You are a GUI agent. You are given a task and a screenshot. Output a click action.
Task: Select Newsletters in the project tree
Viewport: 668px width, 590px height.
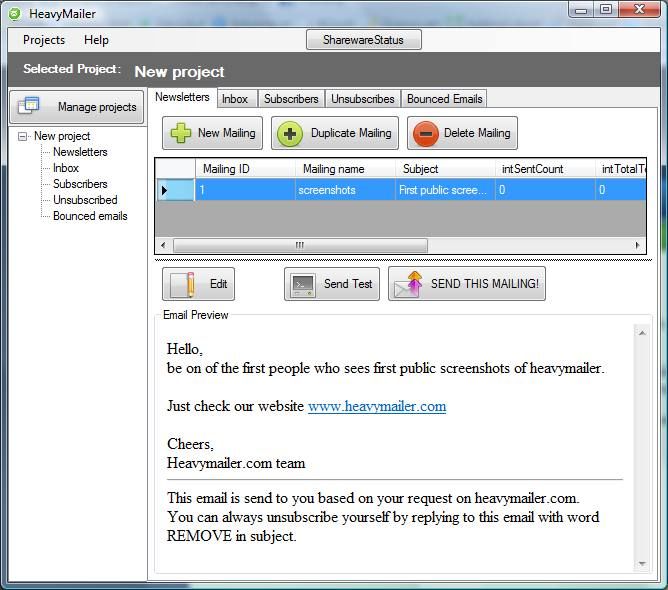80,152
